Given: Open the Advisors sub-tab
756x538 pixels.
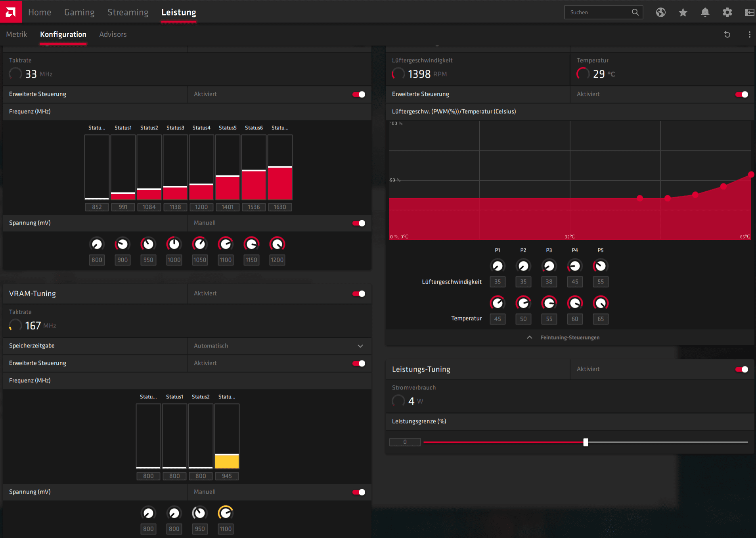Looking at the screenshot, I should tap(113, 34).
